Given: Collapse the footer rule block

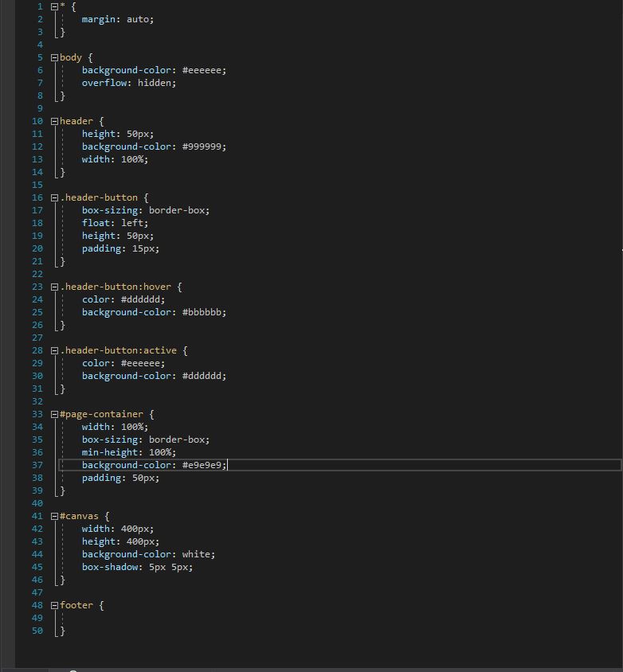Looking at the screenshot, I should tap(54, 606).
